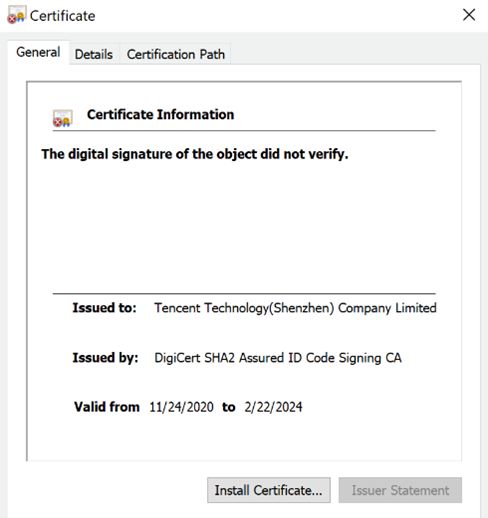
Task: Click the Valid from label
Action: click(107, 407)
